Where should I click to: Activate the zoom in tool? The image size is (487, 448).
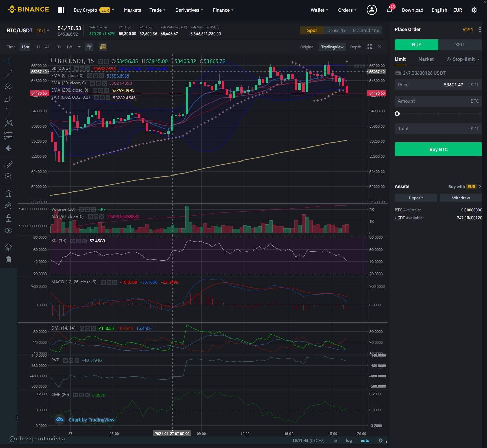point(9,177)
